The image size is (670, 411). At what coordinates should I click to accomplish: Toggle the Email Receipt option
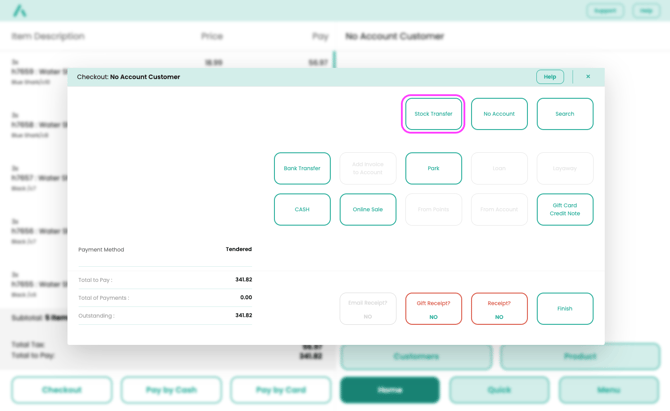367,309
